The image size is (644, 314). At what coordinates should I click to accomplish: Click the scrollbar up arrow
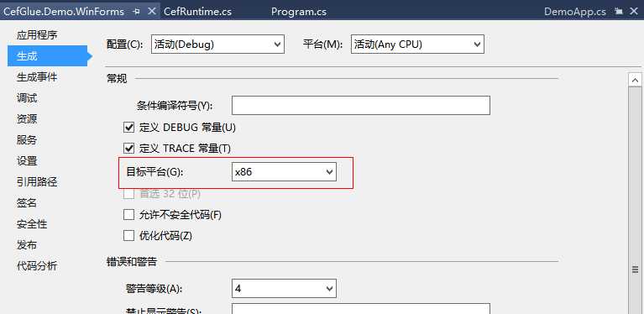635,80
